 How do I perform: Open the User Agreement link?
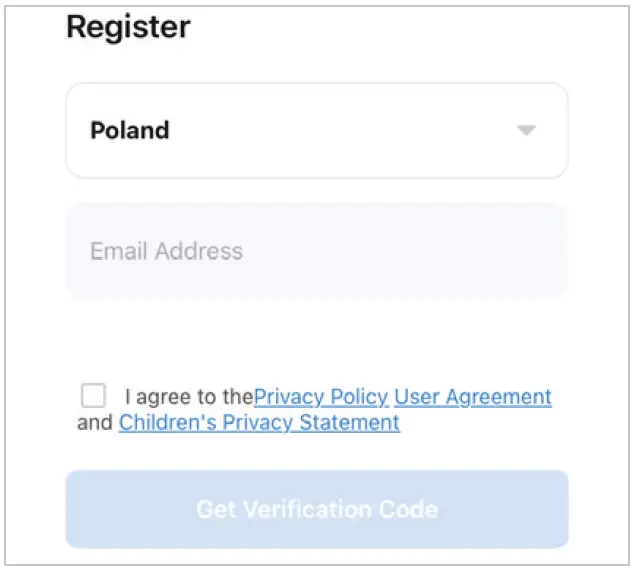point(473,397)
